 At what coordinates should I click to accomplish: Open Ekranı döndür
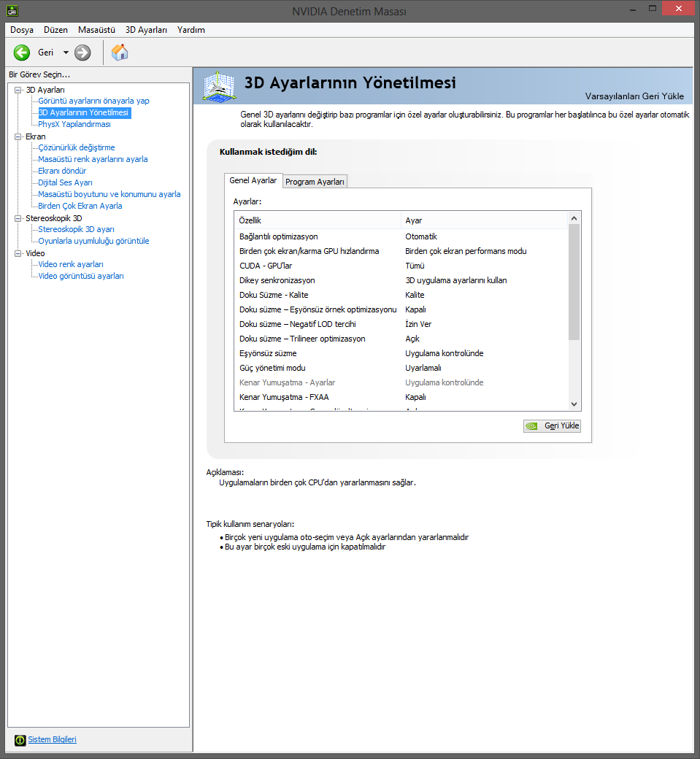tap(62, 170)
